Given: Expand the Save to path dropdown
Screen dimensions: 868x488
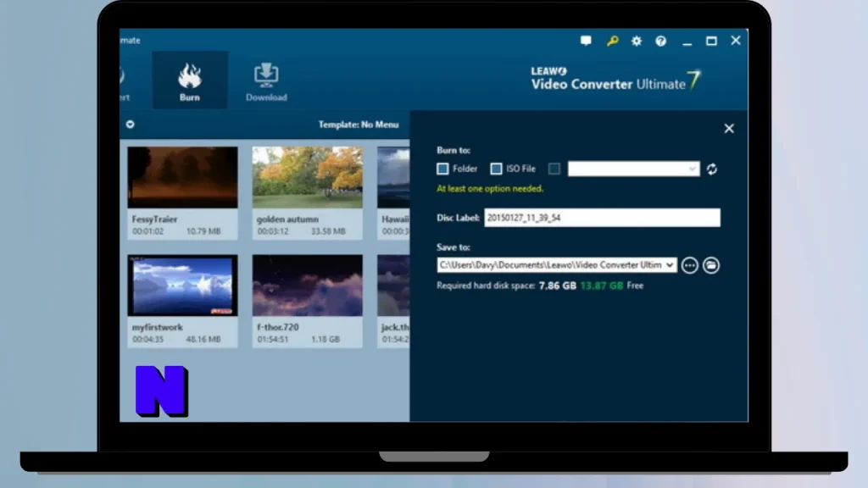Looking at the screenshot, I should 670,265.
